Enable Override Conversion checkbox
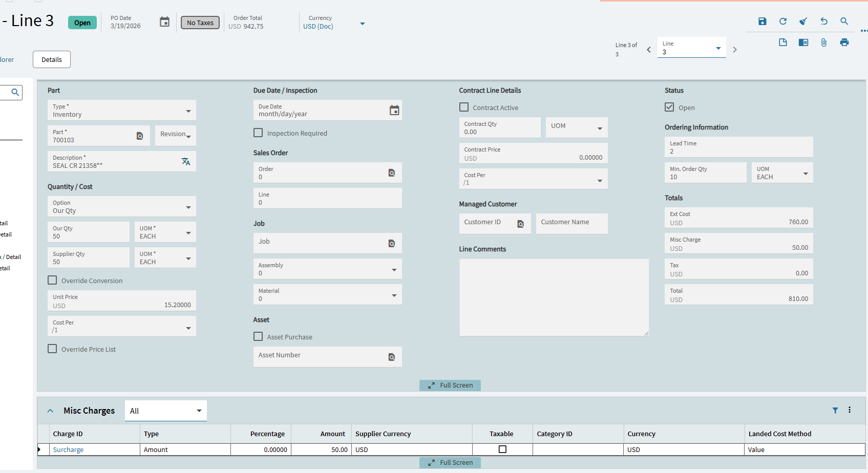The image size is (868, 473). (52, 280)
